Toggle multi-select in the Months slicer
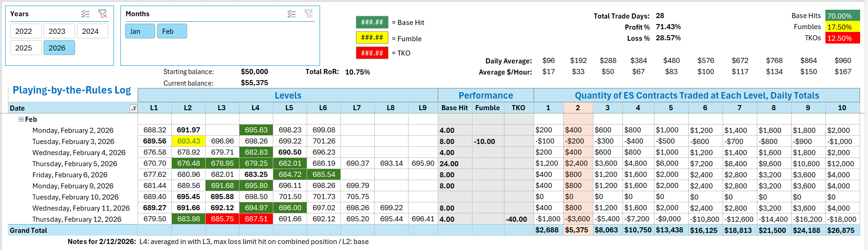This screenshot has height=250, width=868. pos(291,14)
